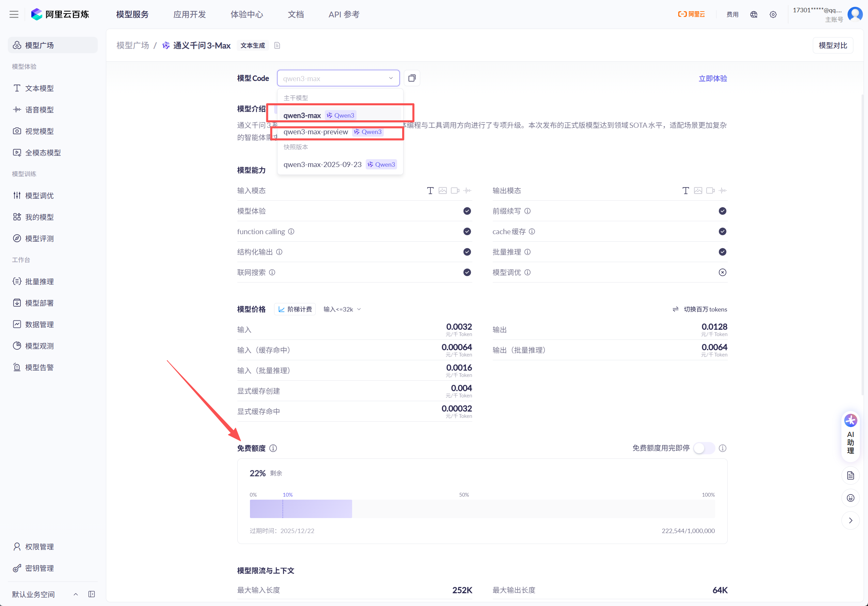The width and height of the screenshot is (868, 606).
Task: Expand the 输入<=32k tier dropdown
Action: [342, 309]
